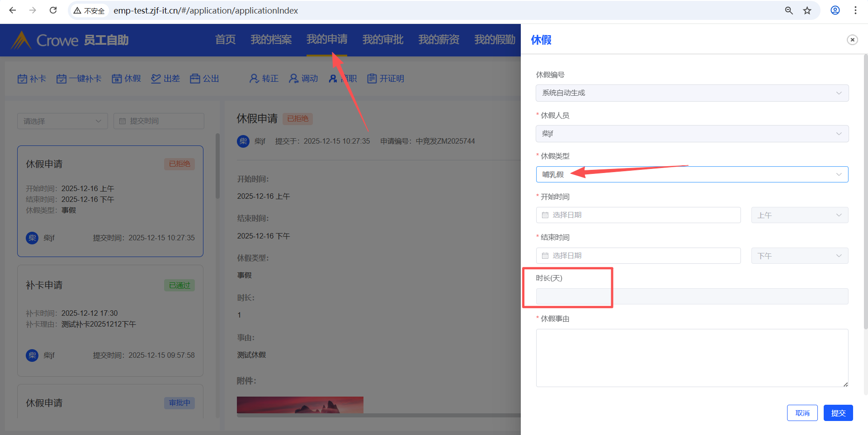Click the 补卡 toolbar button
This screenshot has width=868, height=435.
(32, 79)
